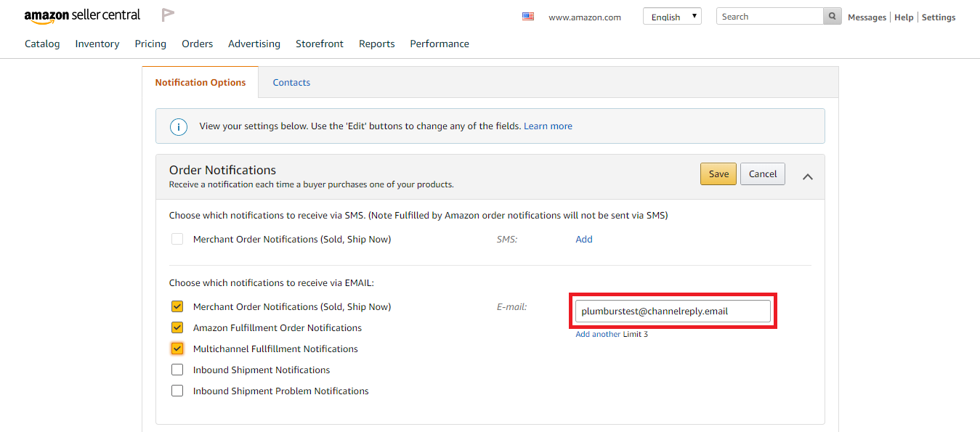Screen dimensions: 980x432
Task: Open the Catalog menu
Action: pyautogui.click(x=42, y=44)
